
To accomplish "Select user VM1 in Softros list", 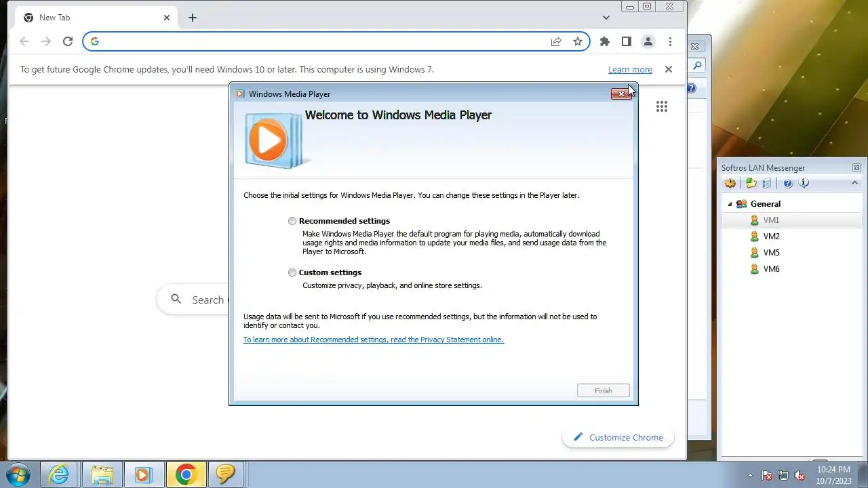I will coord(771,220).
